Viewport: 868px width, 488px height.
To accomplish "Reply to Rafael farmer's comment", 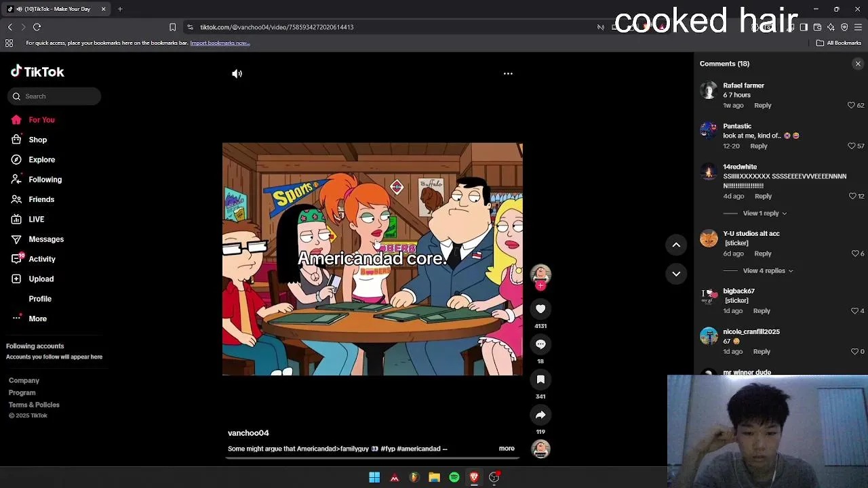I will coord(763,105).
